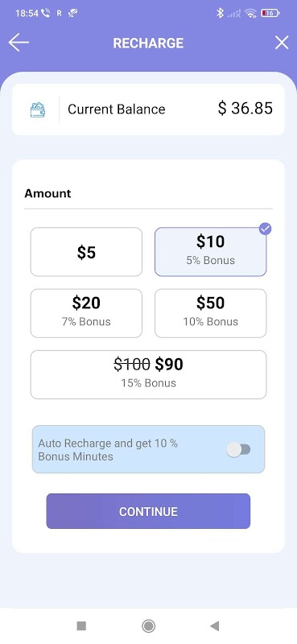Image resolution: width=297 pixels, height=644 pixels.
Task: Tap the Wi-Fi status icon
Action: 250,13
